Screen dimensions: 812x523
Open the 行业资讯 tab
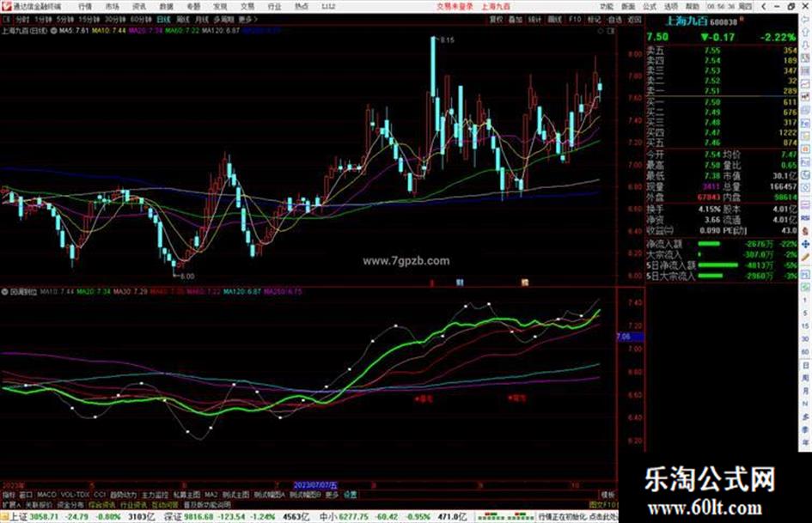[x=133, y=505]
